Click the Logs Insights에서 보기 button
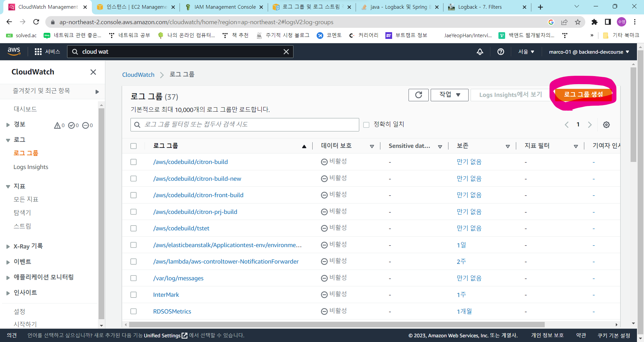This screenshot has height=342, width=644. coord(511,95)
